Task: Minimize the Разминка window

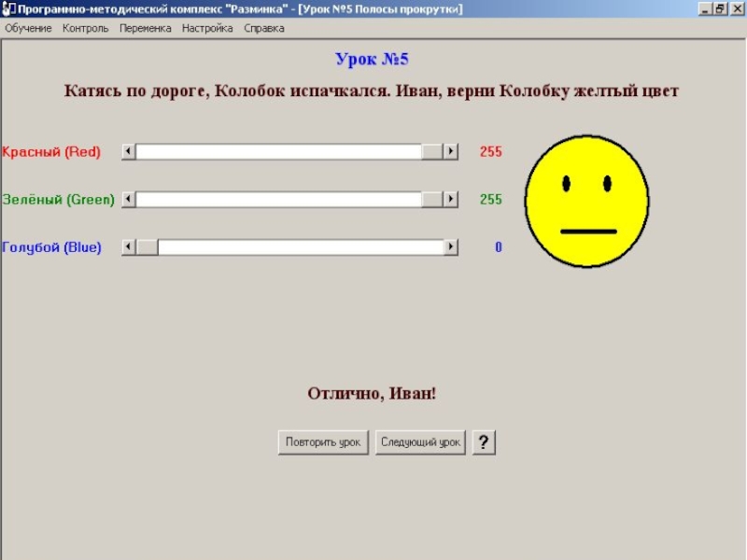Action: [705, 8]
